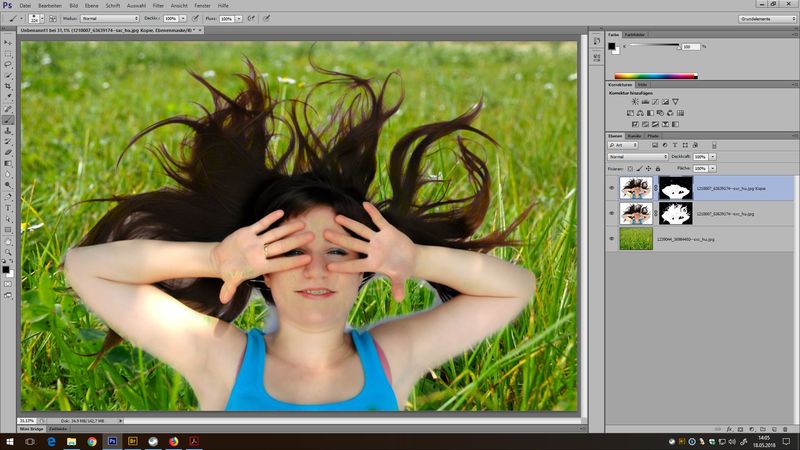The image size is (800, 450).
Task: Switch to the Kanäle tab
Action: [634, 135]
